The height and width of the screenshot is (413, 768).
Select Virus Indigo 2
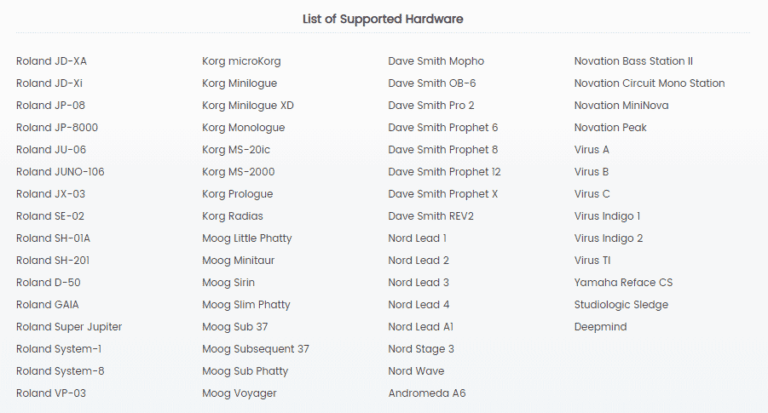608,238
